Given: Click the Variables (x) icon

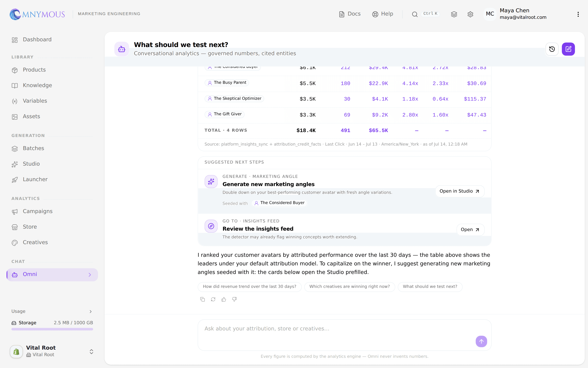Looking at the screenshot, I should pyautogui.click(x=15, y=101).
